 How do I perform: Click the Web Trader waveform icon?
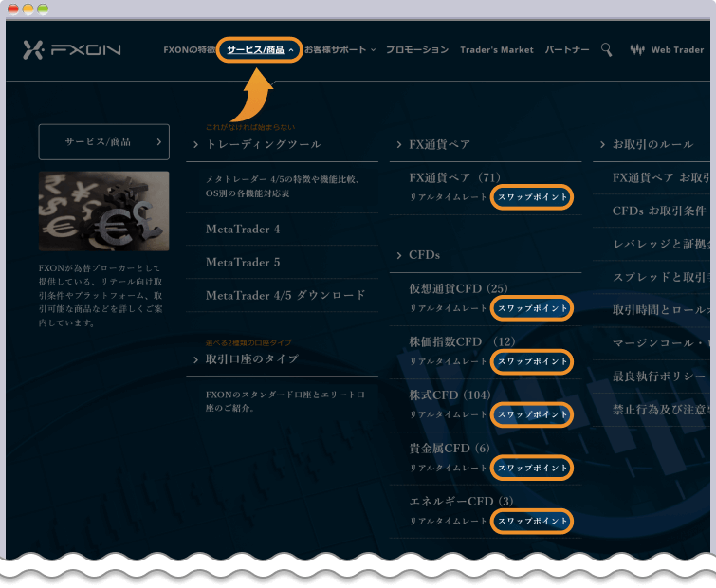637,49
